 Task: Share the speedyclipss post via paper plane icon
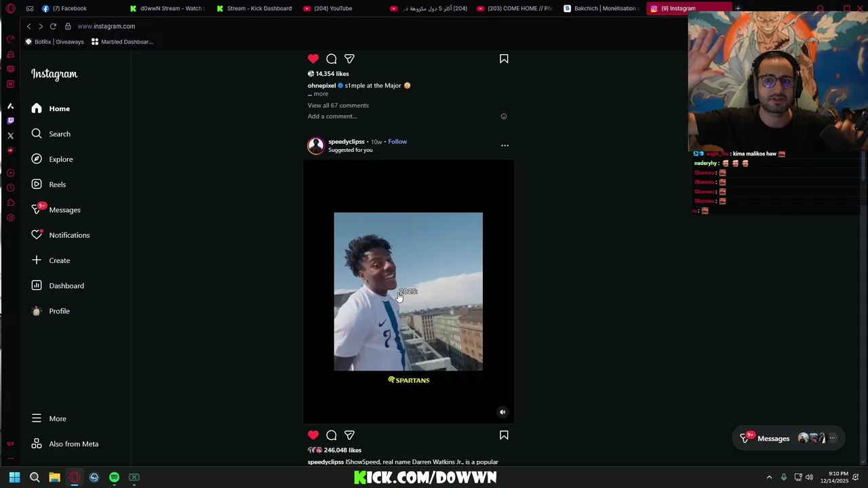349,435
